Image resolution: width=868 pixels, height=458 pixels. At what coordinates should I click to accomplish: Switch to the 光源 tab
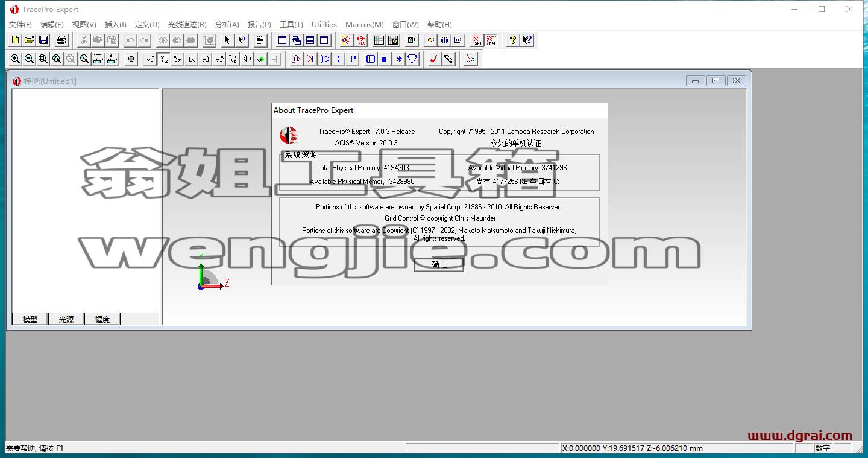click(66, 319)
